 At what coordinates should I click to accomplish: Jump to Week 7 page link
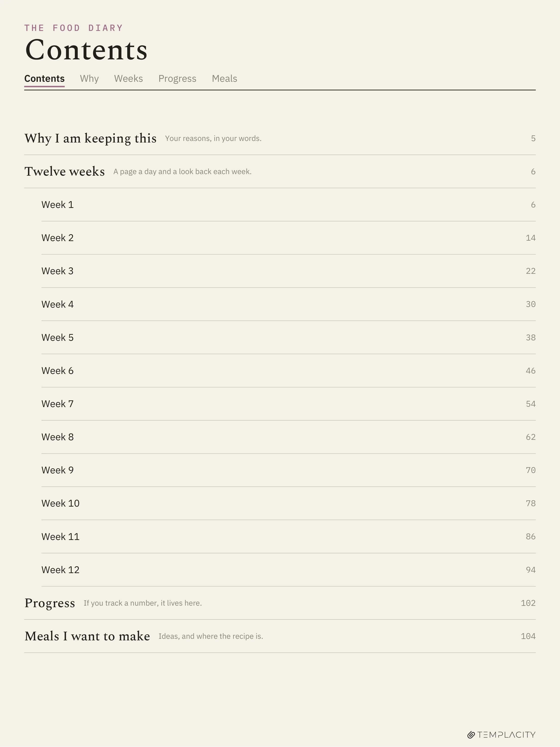tap(288, 404)
